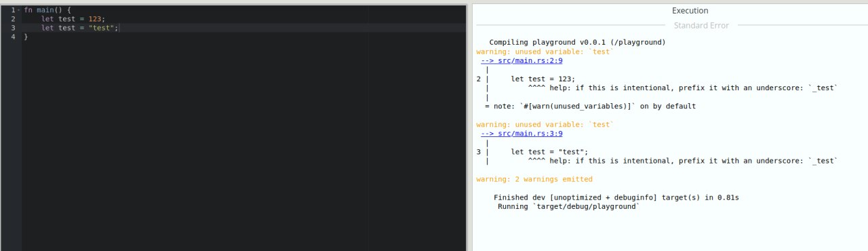Click the 'Running target/debug/playground' line
This screenshot has height=251, width=868.
[568, 207]
